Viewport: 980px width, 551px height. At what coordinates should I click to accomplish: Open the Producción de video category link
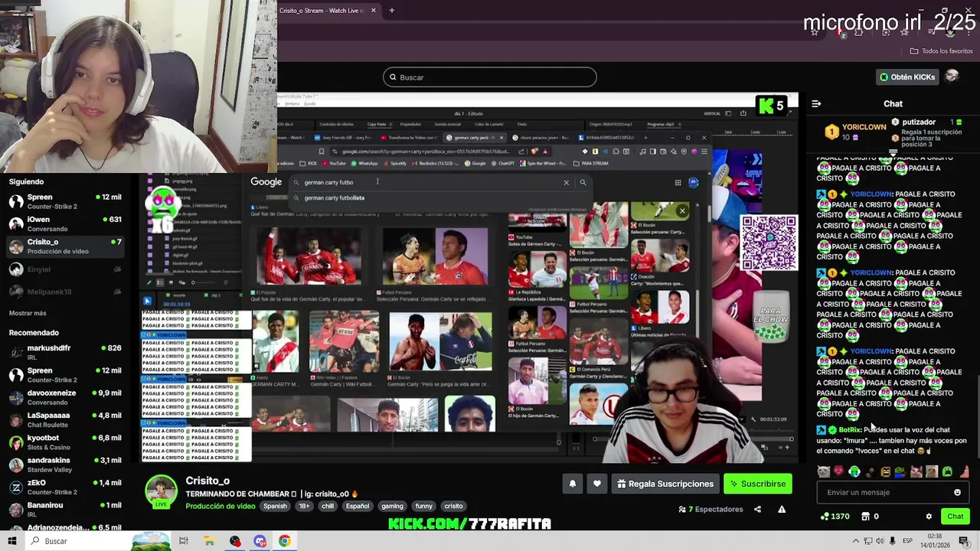(220, 506)
